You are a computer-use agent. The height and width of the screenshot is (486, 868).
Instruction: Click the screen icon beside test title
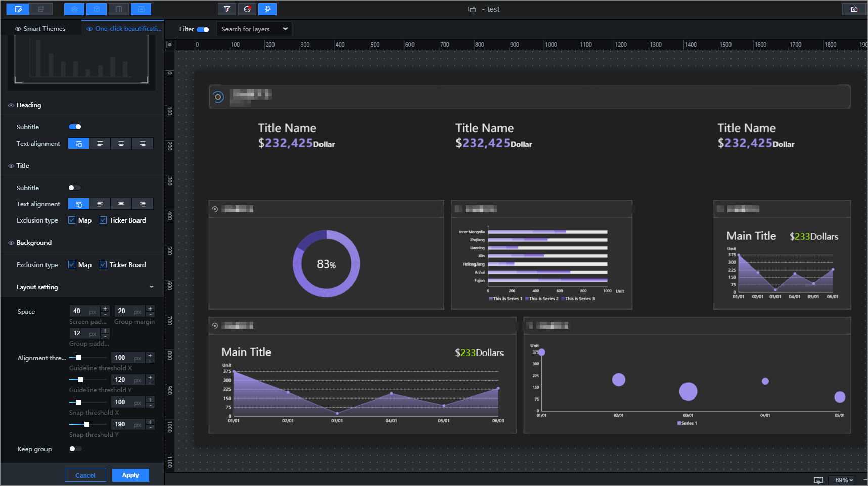pyautogui.click(x=472, y=10)
